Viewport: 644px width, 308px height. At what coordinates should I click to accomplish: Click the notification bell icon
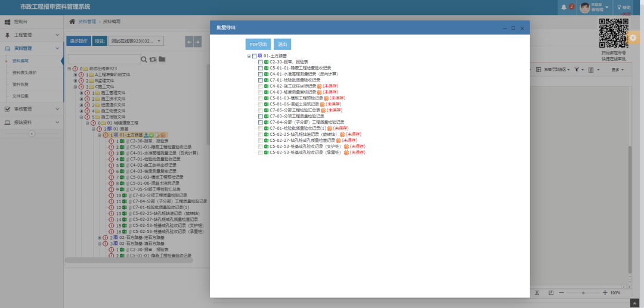pos(563,7)
